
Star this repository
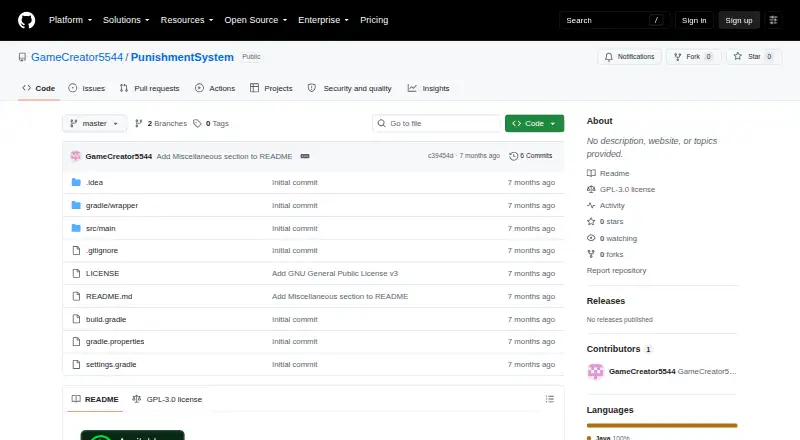tap(754, 57)
